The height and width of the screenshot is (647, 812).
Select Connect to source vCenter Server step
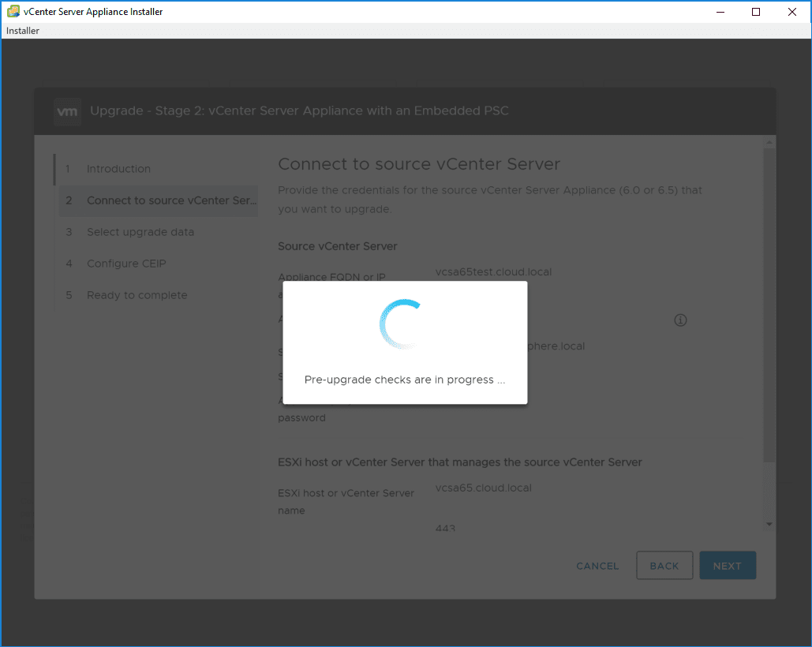coord(159,201)
